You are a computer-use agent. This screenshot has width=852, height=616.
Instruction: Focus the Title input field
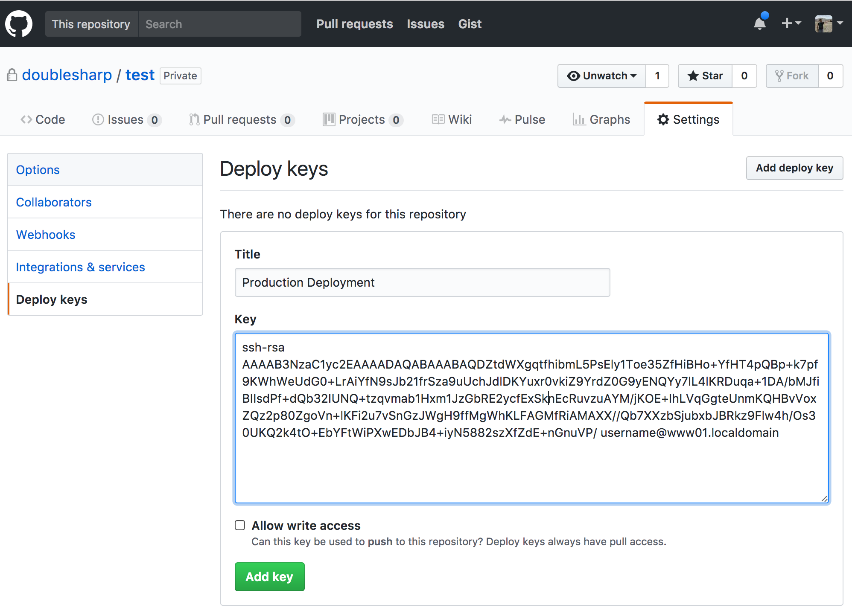point(422,282)
